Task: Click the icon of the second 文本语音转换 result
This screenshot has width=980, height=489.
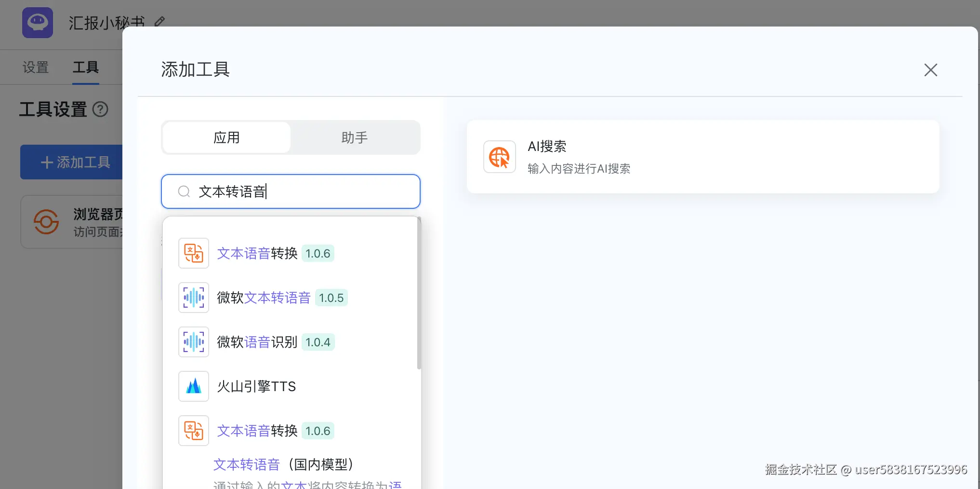Action: (x=194, y=431)
